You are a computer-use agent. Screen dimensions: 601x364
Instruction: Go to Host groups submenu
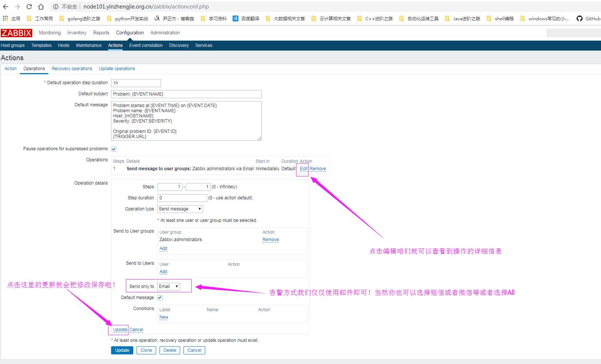[13, 45]
